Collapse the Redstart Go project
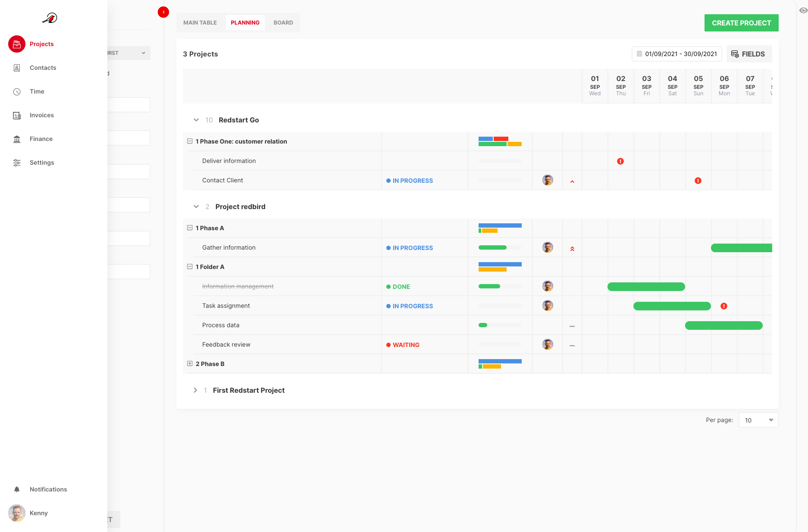Image resolution: width=808 pixels, height=532 pixels. tap(196, 120)
